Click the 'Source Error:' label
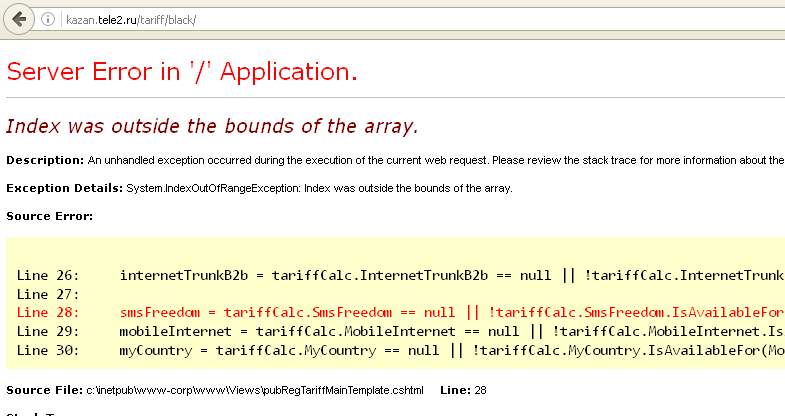The width and height of the screenshot is (785, 416). pos(50,217)
